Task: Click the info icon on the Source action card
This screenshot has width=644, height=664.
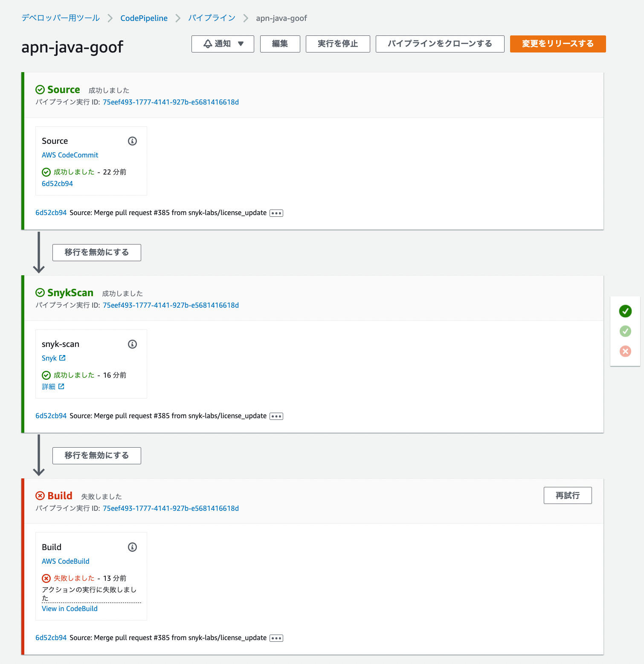Action: pyautogui.click(x=132, y=141)
